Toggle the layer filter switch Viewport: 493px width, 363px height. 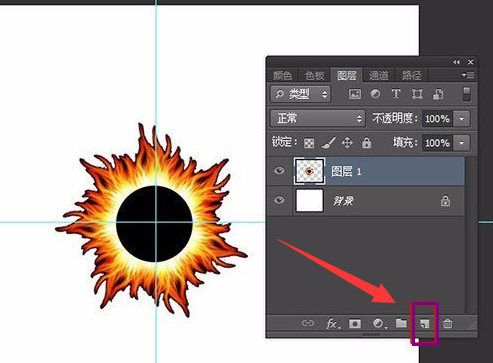point(467,94)
